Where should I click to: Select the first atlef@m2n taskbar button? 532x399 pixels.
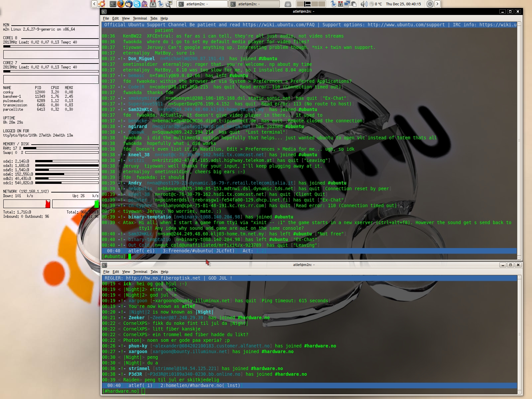point(202,4)
